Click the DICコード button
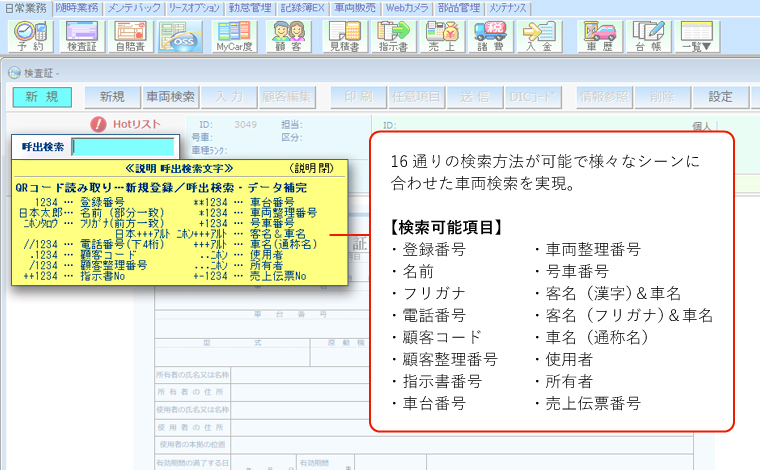 pyautogui.click(x=533, y=97)
